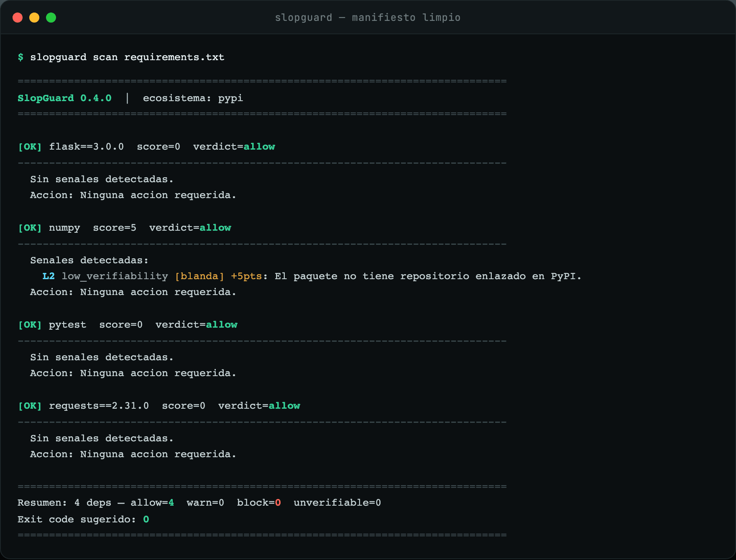This screenshot has width=736, height=560.
Task: Click the [OK] tag beside flask==3.0.0
Action: [x=30, y=147]
